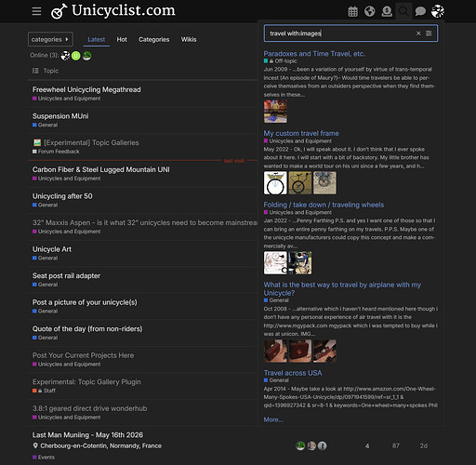Open thumbnail under Paradoxes and Time Travel
The width and height of the screenshot is (476, 465).
click(275, 112)
